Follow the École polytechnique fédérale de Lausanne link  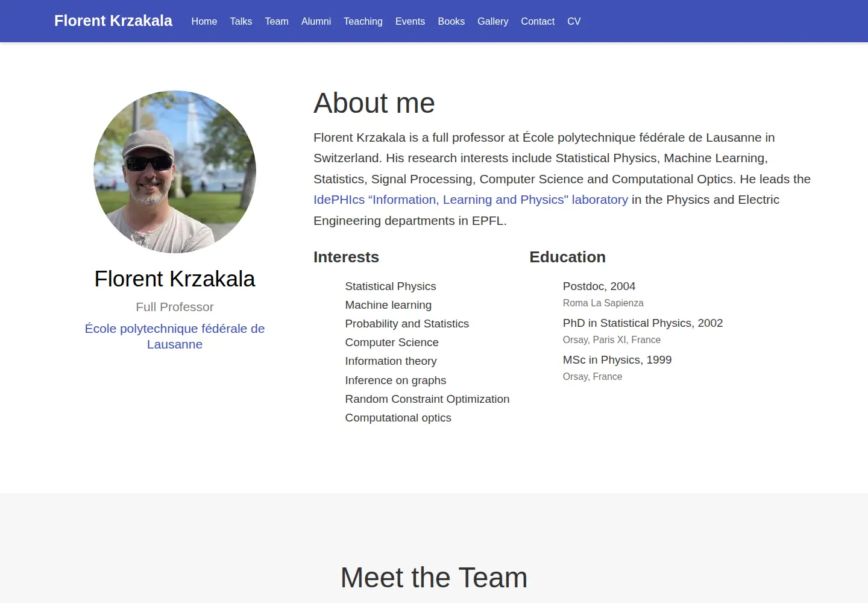click(175, 336)
